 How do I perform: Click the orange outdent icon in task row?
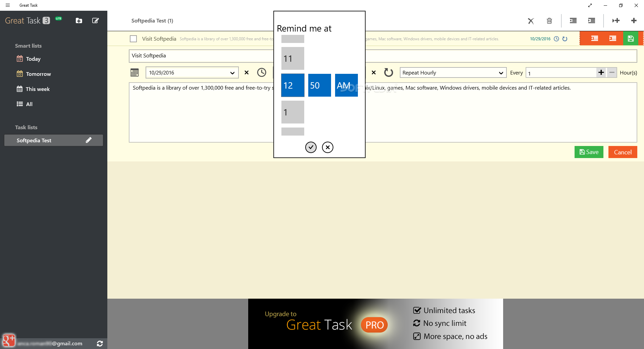tap(595, 39)
